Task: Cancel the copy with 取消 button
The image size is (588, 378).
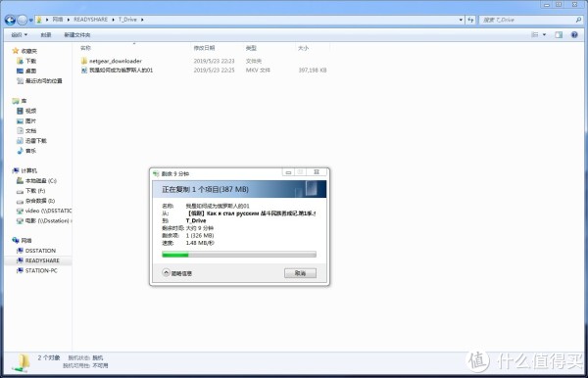Action: tap(300, 273)
